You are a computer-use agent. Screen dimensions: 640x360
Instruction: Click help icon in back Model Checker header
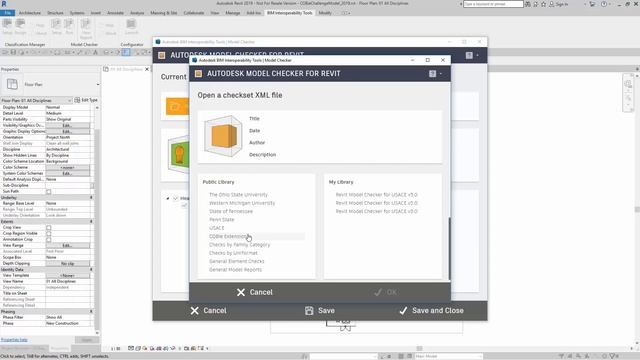pyautogui.click(x=469, y=55)
